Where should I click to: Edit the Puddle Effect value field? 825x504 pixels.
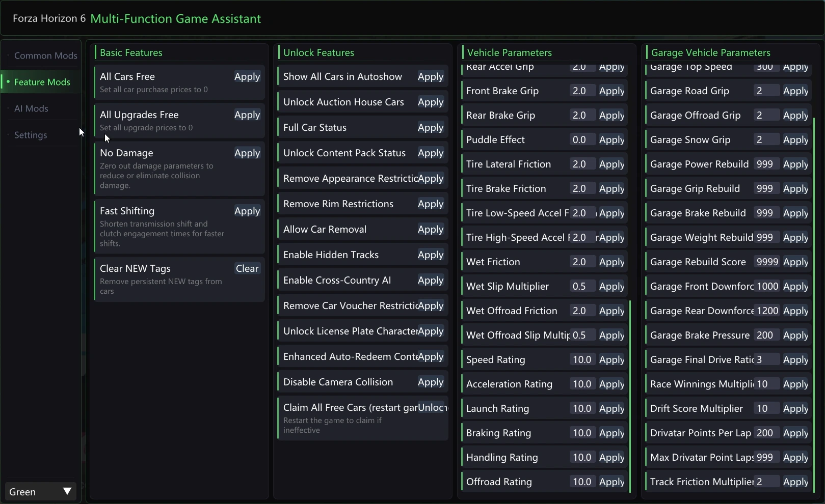(582, 139)
